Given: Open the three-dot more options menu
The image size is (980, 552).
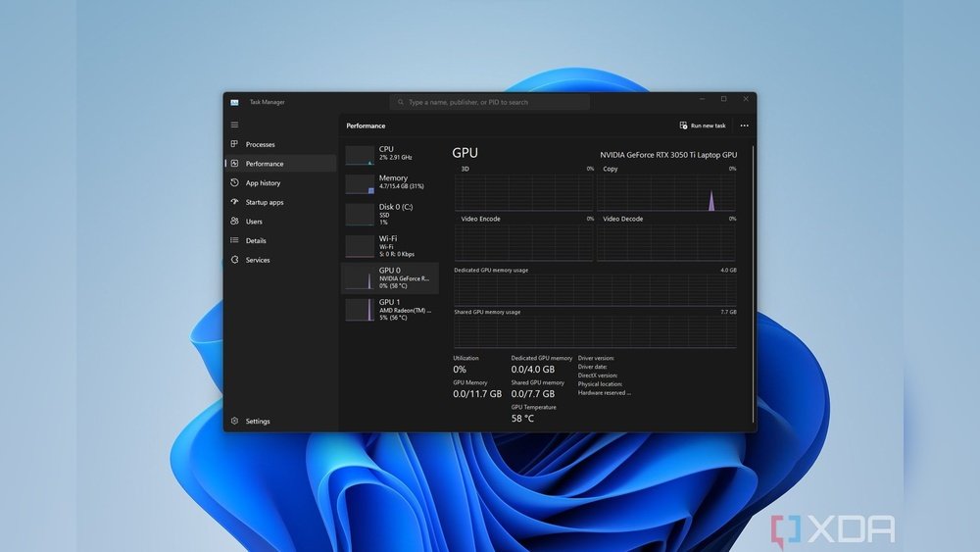Looking at the screenshot, I should pyautogui.click(x=744, y=125).
